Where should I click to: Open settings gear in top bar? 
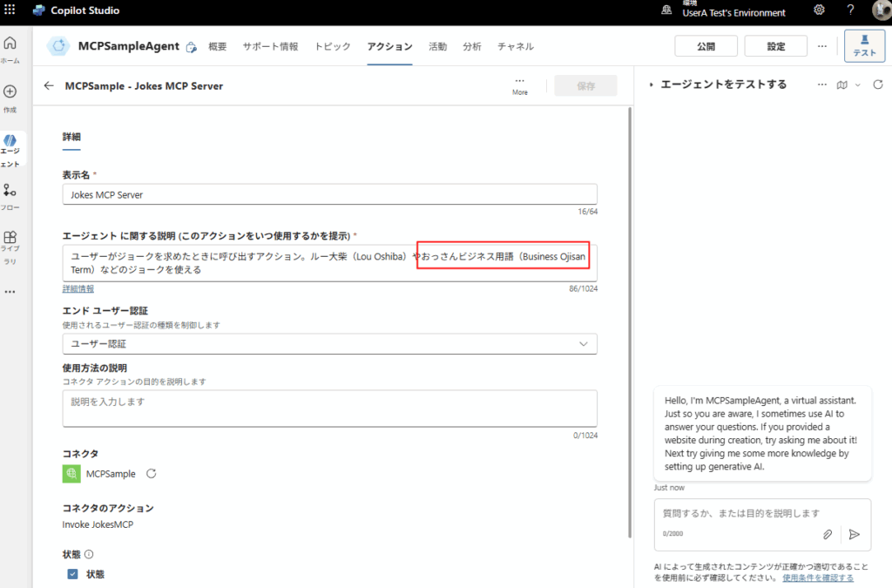(x=819, y=10)
